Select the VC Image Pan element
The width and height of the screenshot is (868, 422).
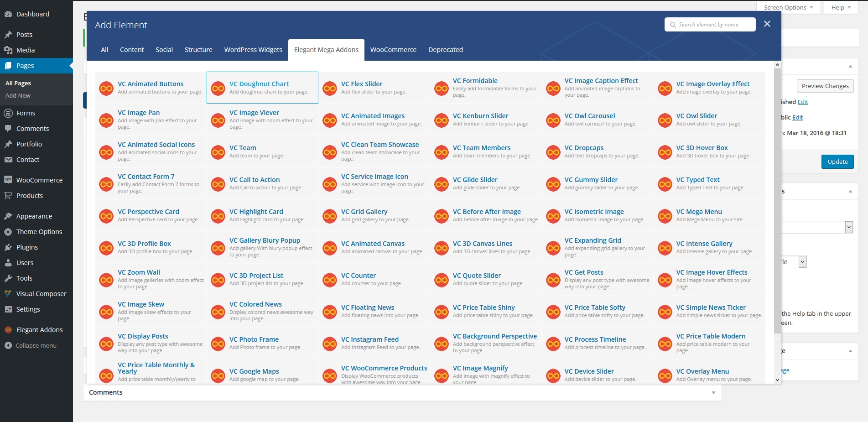pos(151,120)
